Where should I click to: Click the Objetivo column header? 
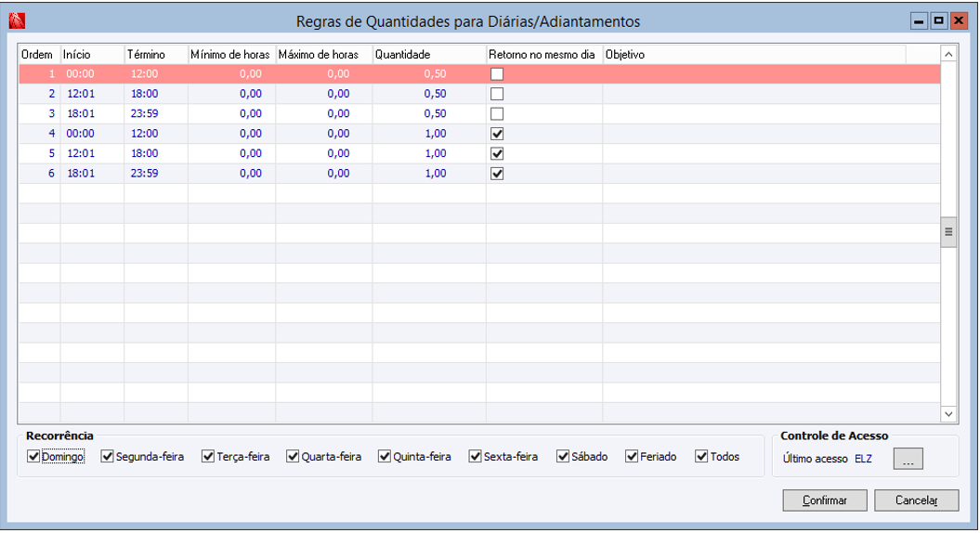(753, 55)
